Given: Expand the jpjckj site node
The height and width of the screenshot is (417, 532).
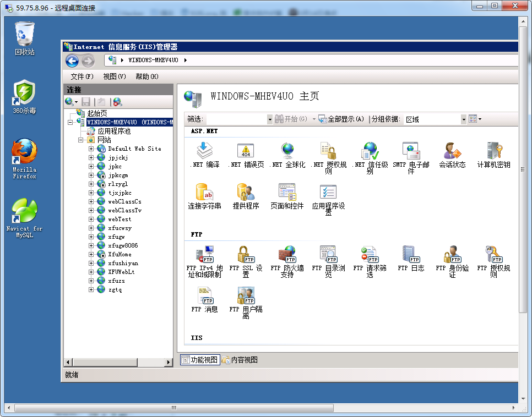Looking at the screenshot, I should pyautogui.click(x=91, y=158).
